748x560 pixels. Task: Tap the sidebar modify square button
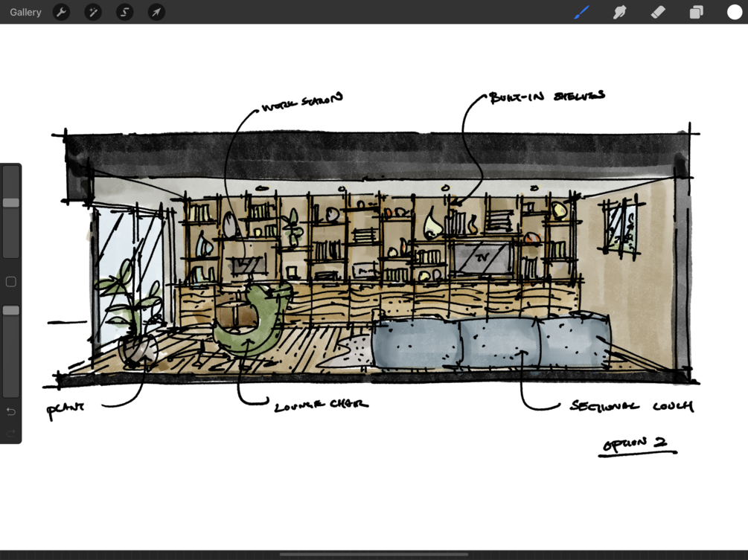pos(11,282)
